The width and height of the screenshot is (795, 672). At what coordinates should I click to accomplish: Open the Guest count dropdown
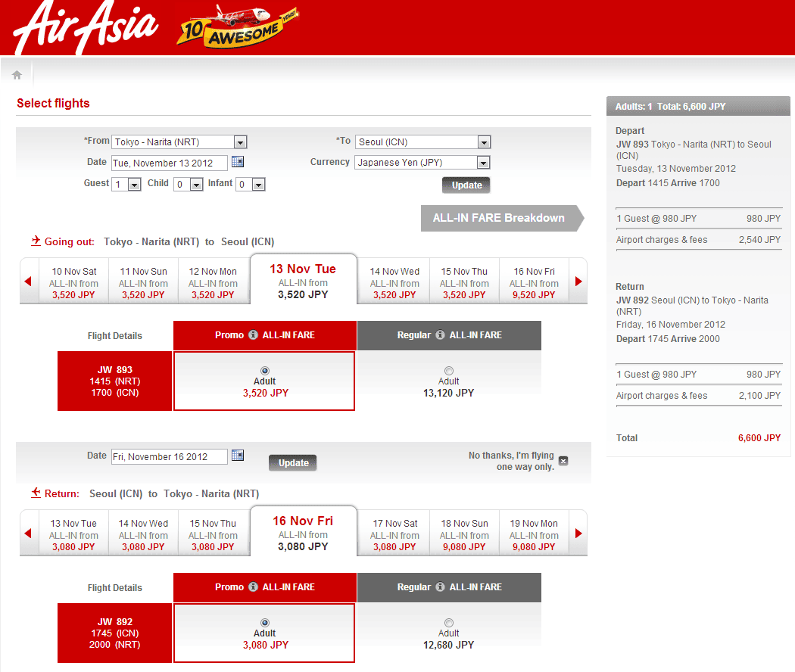tap(134, 185)
